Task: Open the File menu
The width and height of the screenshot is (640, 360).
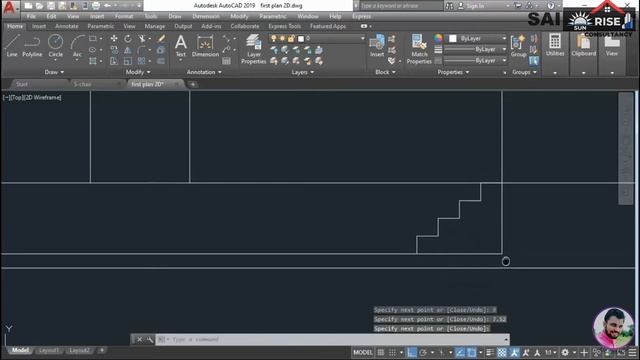Action: [x=31, y=16]
